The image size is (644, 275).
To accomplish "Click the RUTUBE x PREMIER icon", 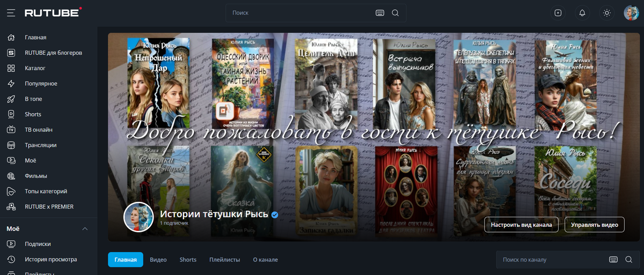I will (x=11, y=206).
